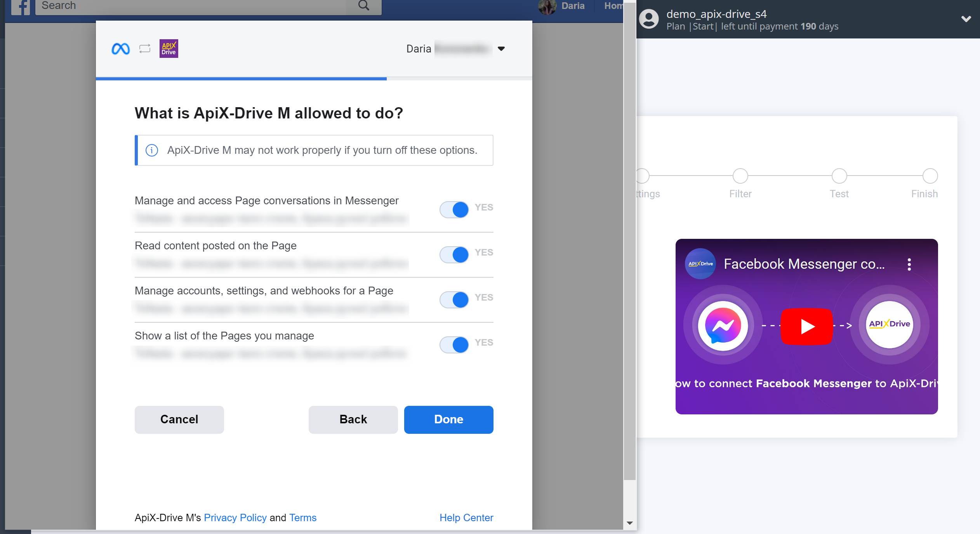This screenshot has height=534, width=980.
Task: Click the Messenger logo in video thumbnail
Action: 723,325
